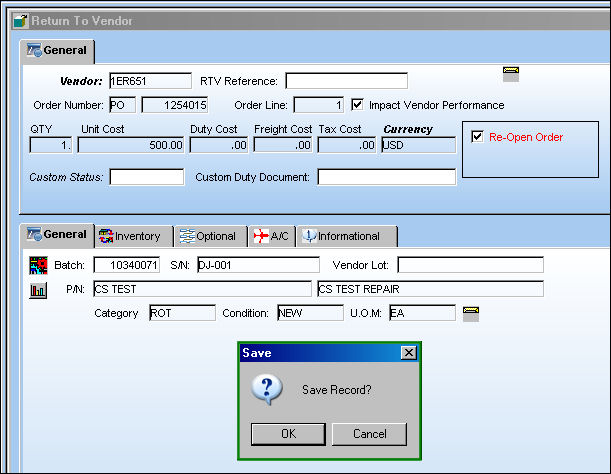The image size is (611, 474).
Task: Click the Order Line field
Action: click(x=319, y=105)
